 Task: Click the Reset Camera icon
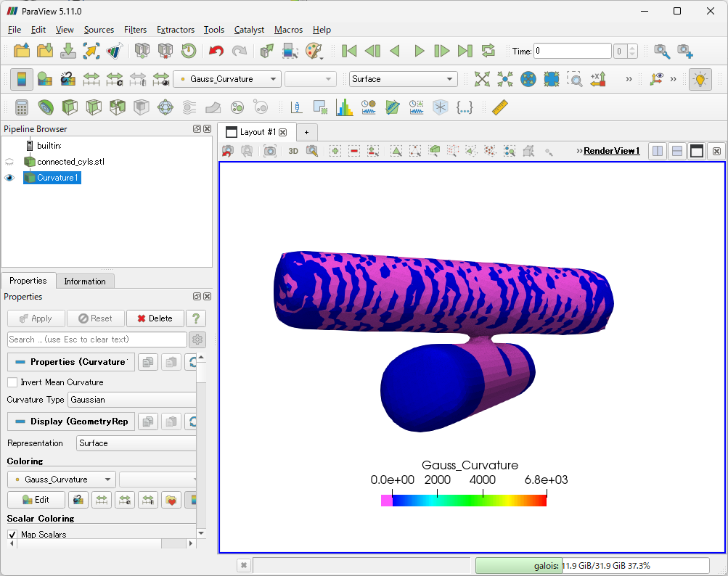pos(482,79)
